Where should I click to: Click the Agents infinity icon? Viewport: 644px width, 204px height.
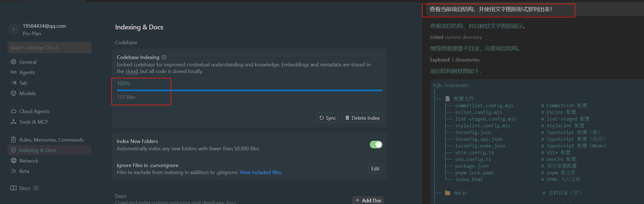[x=13, y=72]
